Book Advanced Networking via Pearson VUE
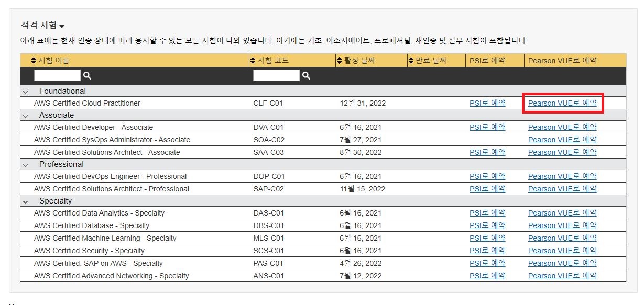644x305 pixels. coord(562,276)
